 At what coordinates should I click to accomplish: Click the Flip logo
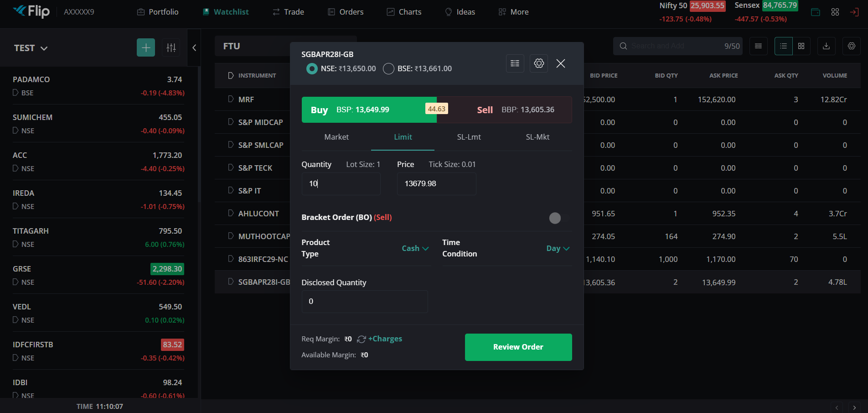(x=31, y=11)
